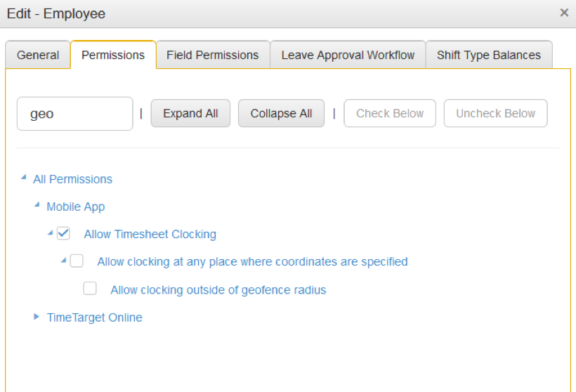Collapse the All Permissions tree node
This screenshot has width=576, height=392.
point(24,178)
